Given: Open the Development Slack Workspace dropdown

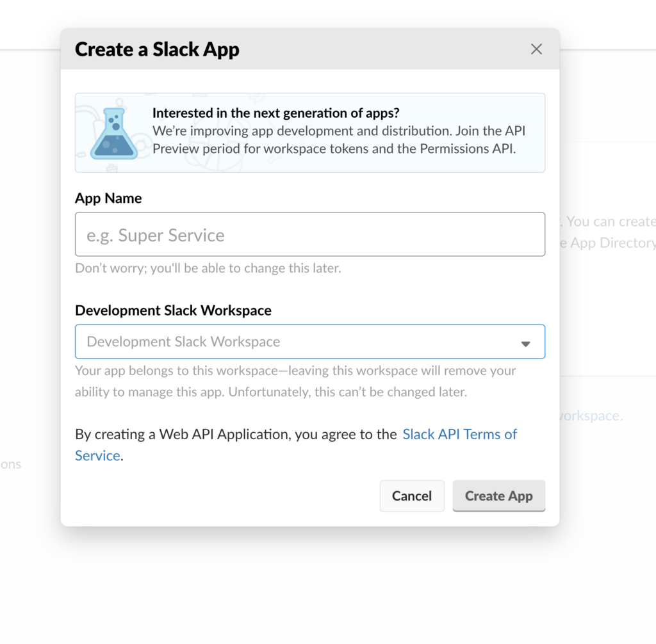Looking at the screenshot, I should click(x=310, y=342).
